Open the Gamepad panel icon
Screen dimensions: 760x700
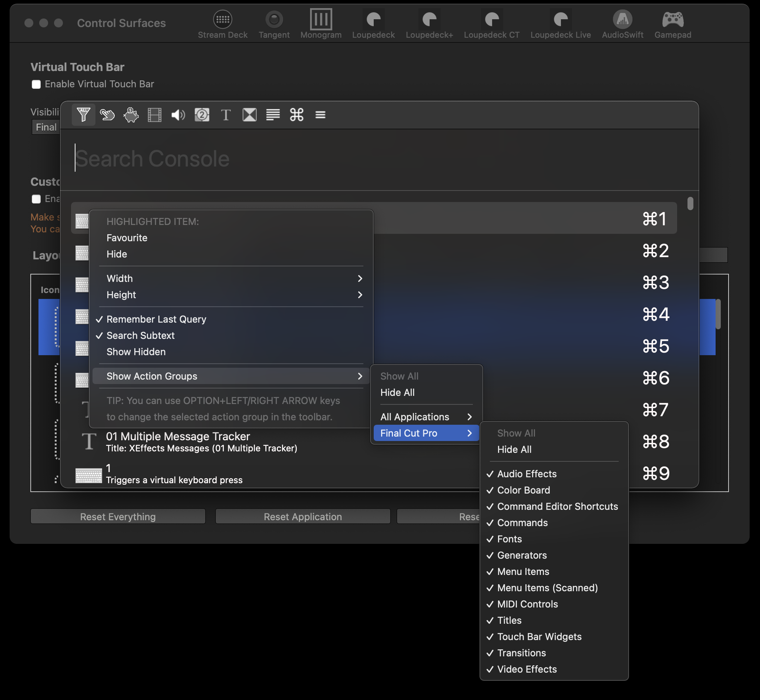(x=672, y=24)
